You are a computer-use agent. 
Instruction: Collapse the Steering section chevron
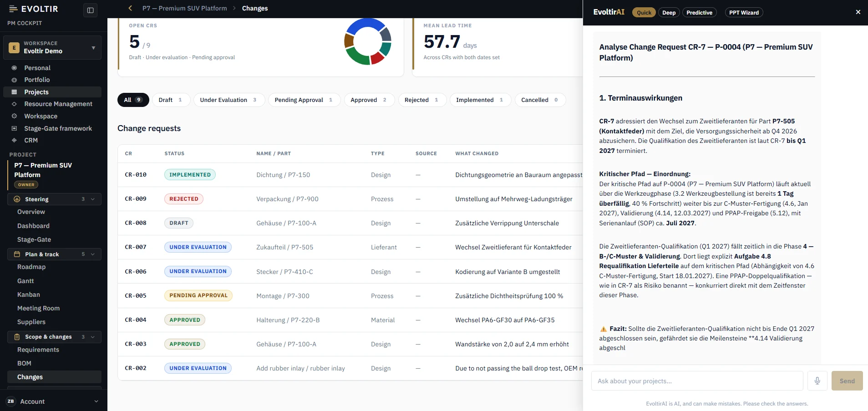(x=93, y=199)
